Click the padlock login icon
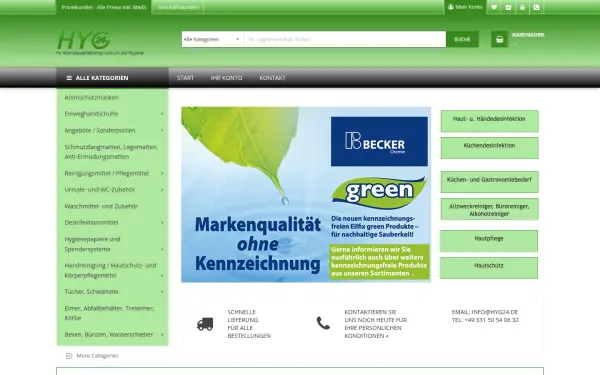600x375 pixels. [522, 7]
